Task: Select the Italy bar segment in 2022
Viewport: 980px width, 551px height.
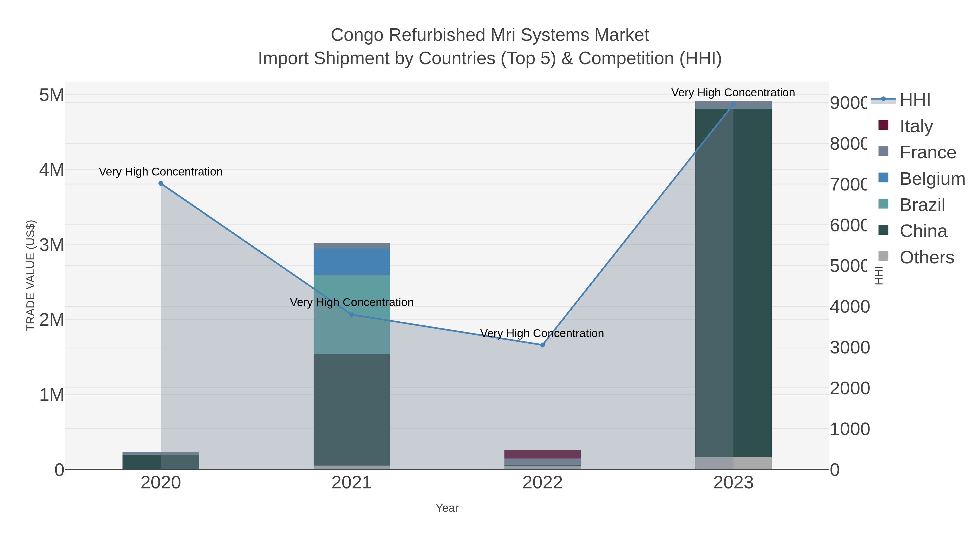Action: click(543, 454)
